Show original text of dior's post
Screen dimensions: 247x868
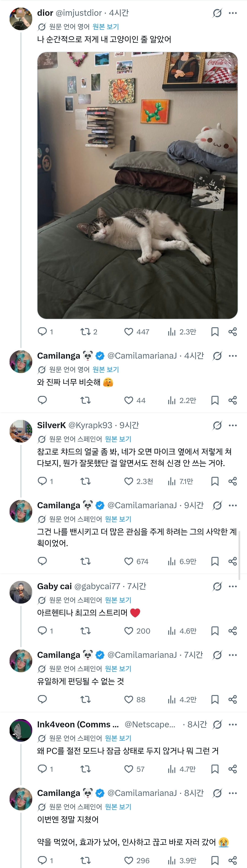click(x=105, y=27)
